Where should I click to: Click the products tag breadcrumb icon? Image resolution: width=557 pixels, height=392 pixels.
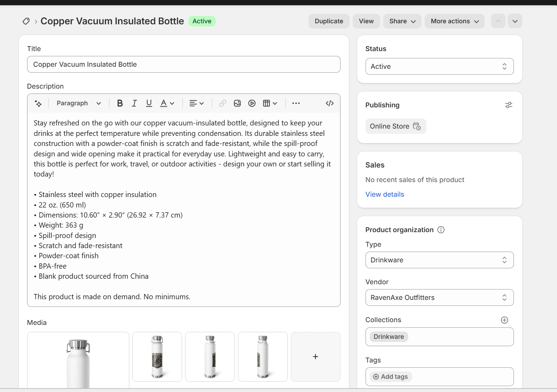coord(26,21)
